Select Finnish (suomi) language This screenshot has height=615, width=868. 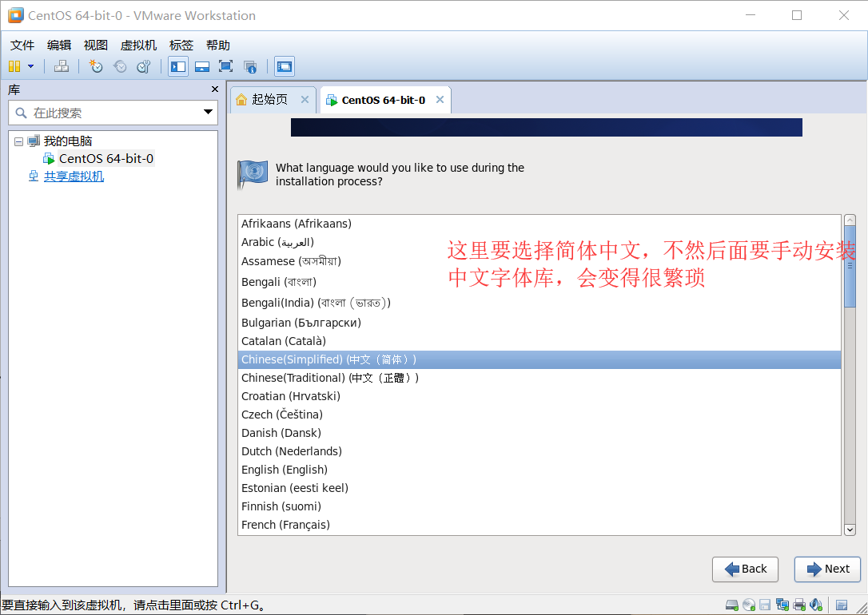pyautogui.click(x=540, y=506)
